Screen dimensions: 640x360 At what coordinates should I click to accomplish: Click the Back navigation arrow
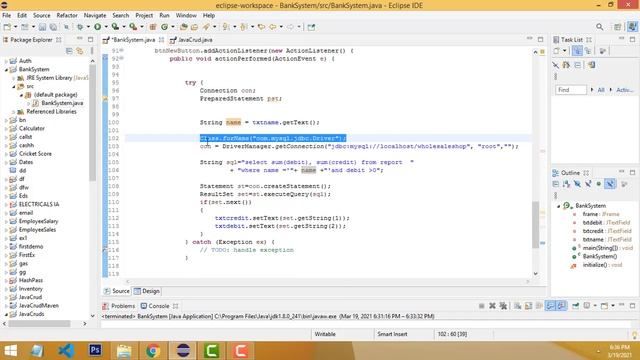click(x=272, y=27)
